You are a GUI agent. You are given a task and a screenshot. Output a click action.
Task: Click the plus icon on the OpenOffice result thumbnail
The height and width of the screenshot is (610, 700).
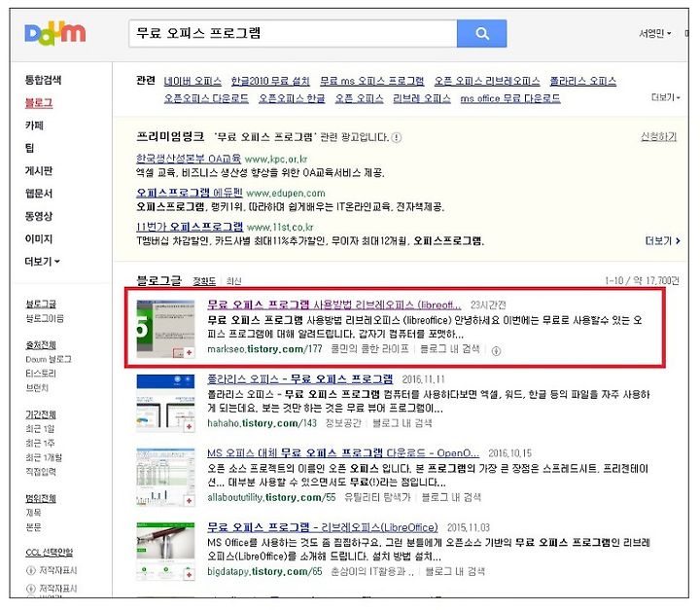click(189, 501)
